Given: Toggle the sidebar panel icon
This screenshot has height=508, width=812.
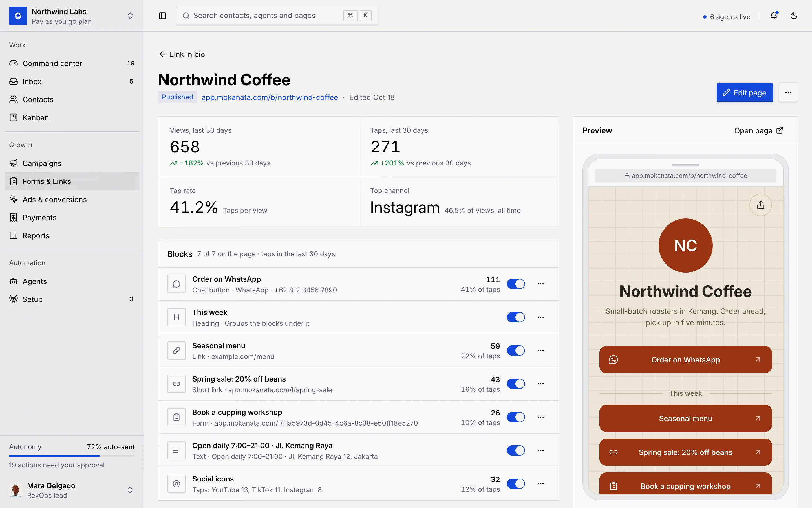Looking at the screenshot, I should pos(162,16).
